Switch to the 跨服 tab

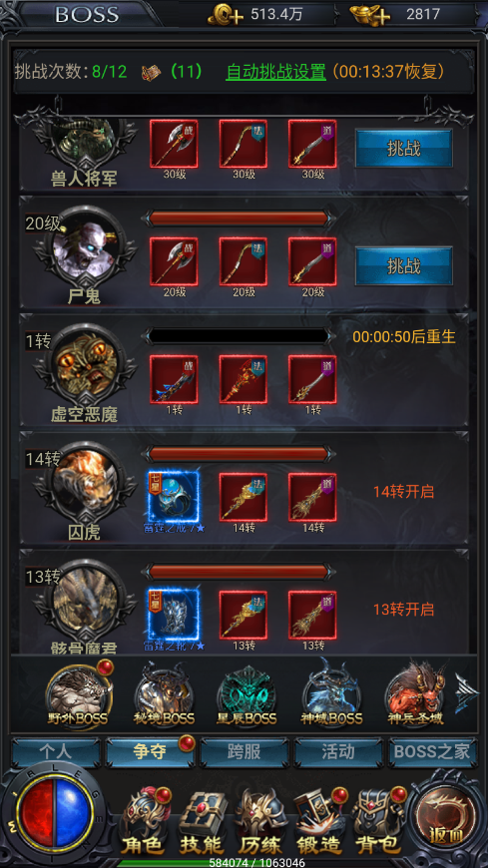(x=244, y=751)
